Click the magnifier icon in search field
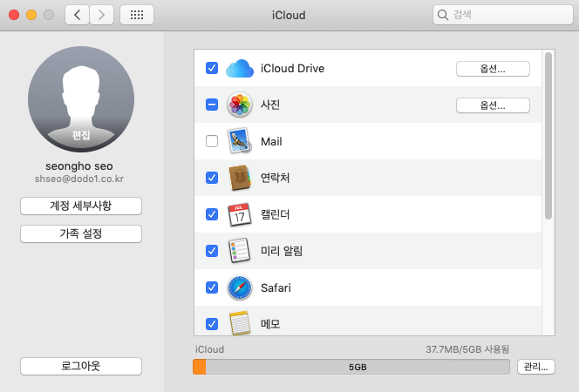Image resolution: width=579 pixels, height=392 pixels. pos(442,15)
